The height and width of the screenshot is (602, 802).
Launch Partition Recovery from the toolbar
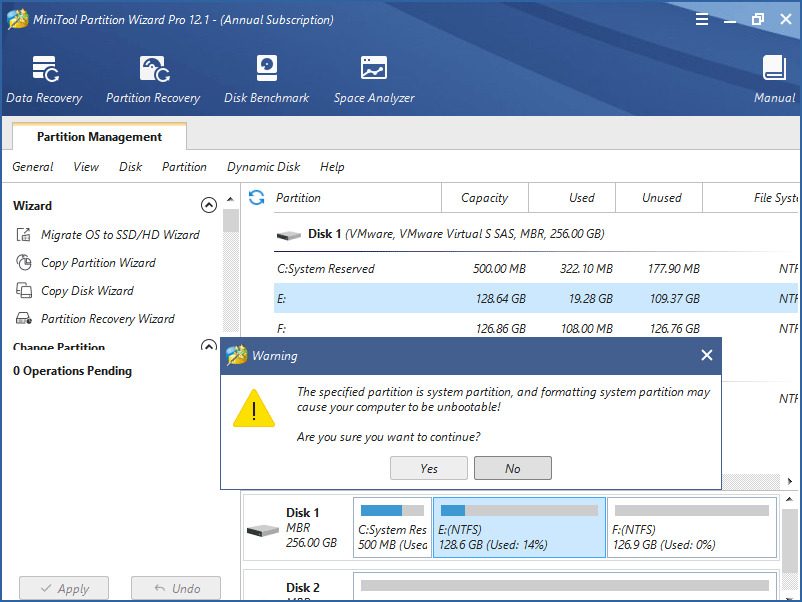tap(153, 79)
